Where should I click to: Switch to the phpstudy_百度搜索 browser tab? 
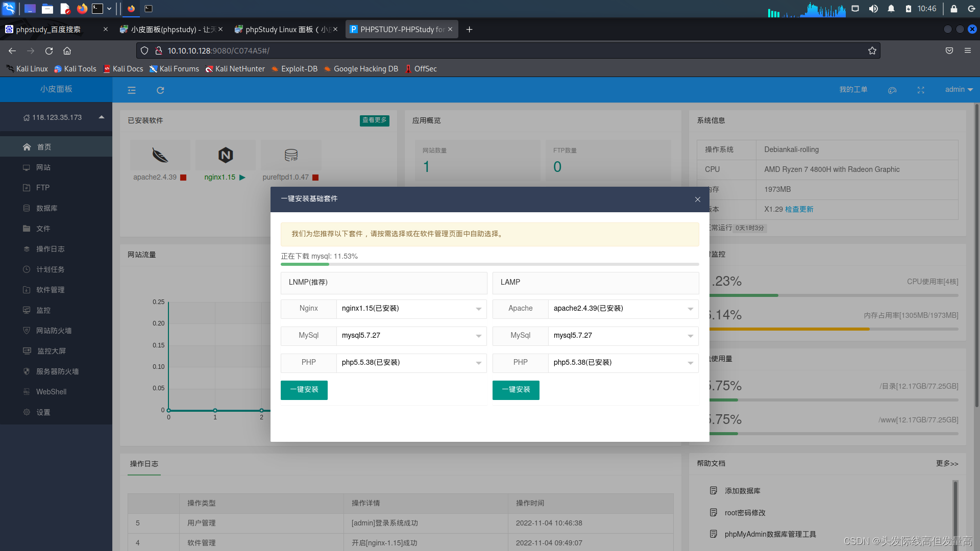[x=48, y=30]
